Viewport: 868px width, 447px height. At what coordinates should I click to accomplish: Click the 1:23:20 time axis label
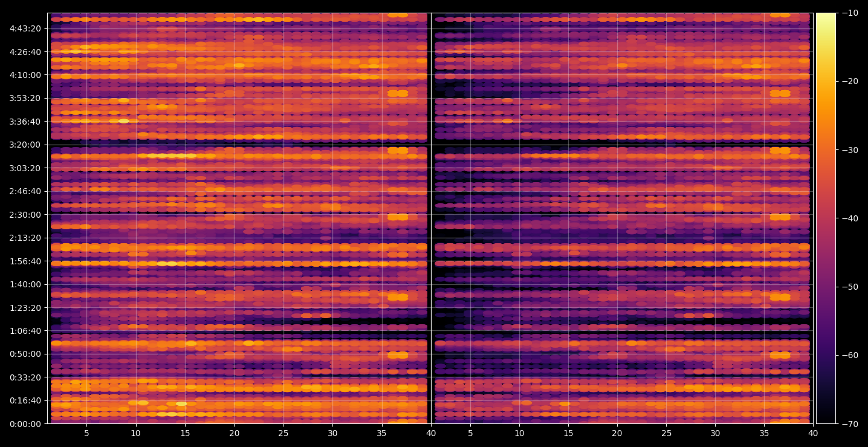(x=25, y=308)
